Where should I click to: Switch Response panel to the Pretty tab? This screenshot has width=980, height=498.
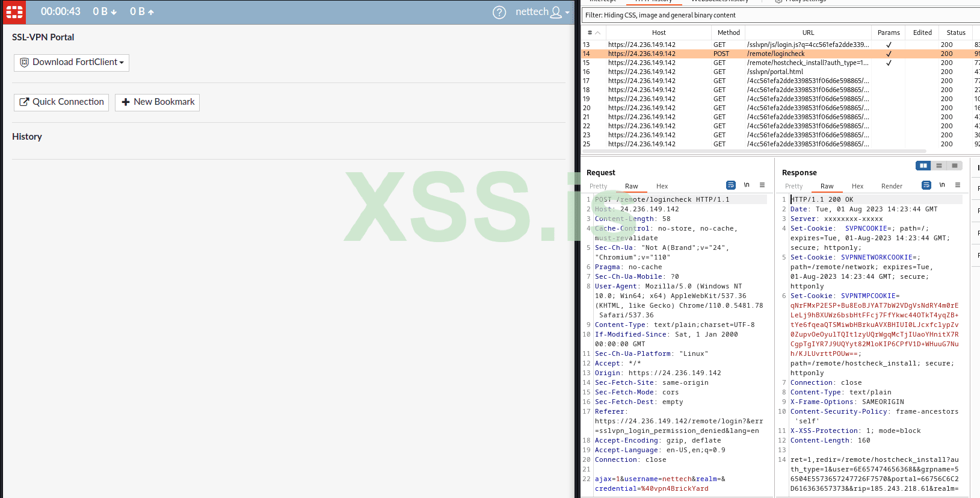[794, 187]
